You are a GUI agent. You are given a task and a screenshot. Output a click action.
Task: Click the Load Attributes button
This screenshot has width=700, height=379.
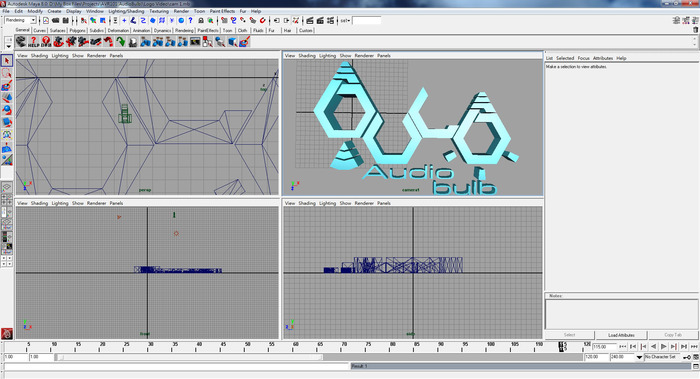[621, 335]
